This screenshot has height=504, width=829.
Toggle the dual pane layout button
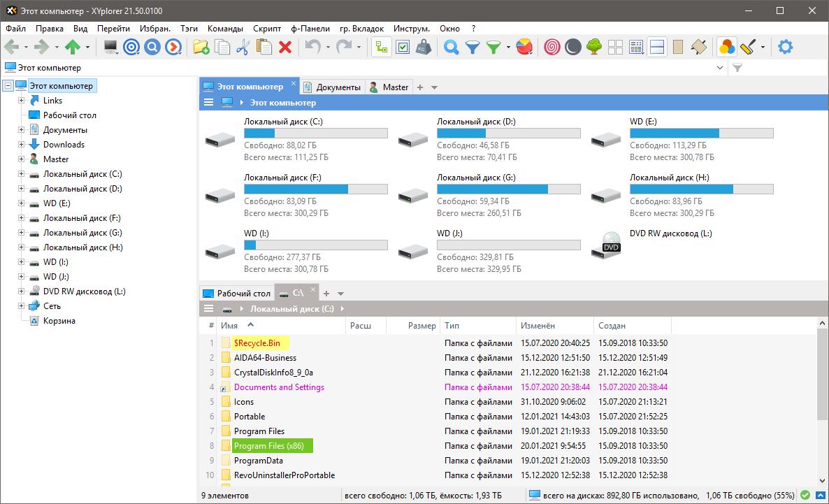[656, 47]
